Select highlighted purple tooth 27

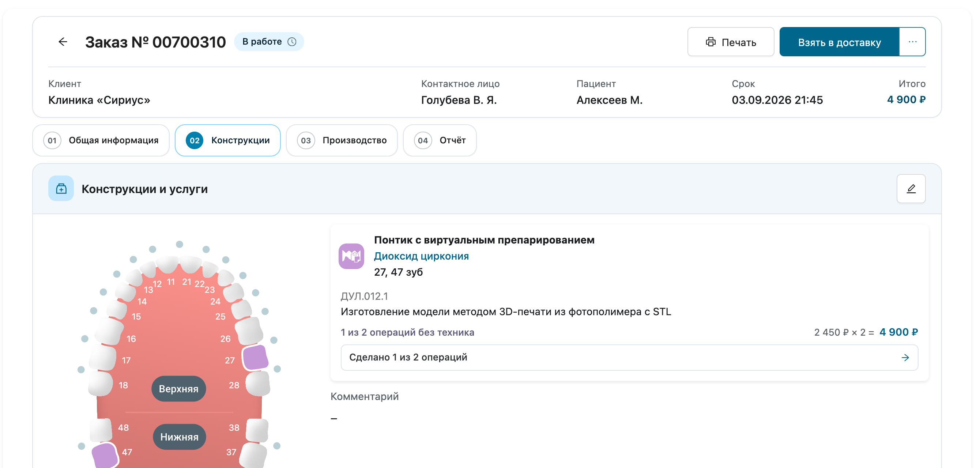click(x=255, y=357)
